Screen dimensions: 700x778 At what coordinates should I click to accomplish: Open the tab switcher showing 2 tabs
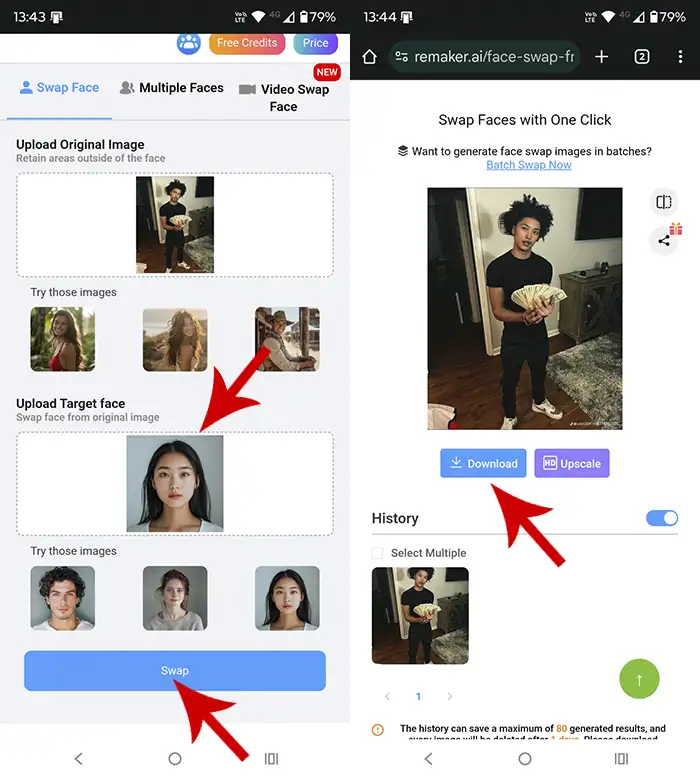642,57
